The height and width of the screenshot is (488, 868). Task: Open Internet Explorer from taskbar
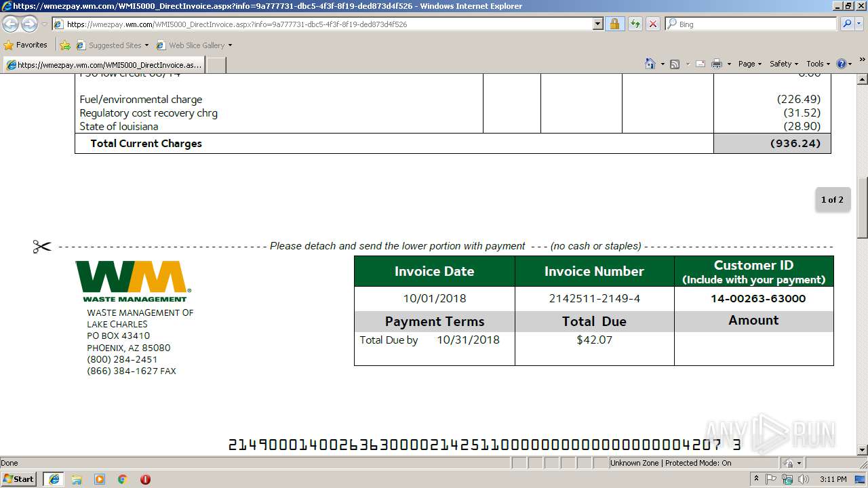pos(54,479)
